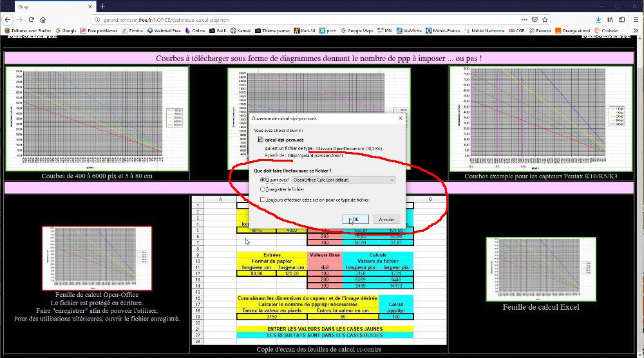Open the Orange et moi bookmark

[x=573, y=30]
